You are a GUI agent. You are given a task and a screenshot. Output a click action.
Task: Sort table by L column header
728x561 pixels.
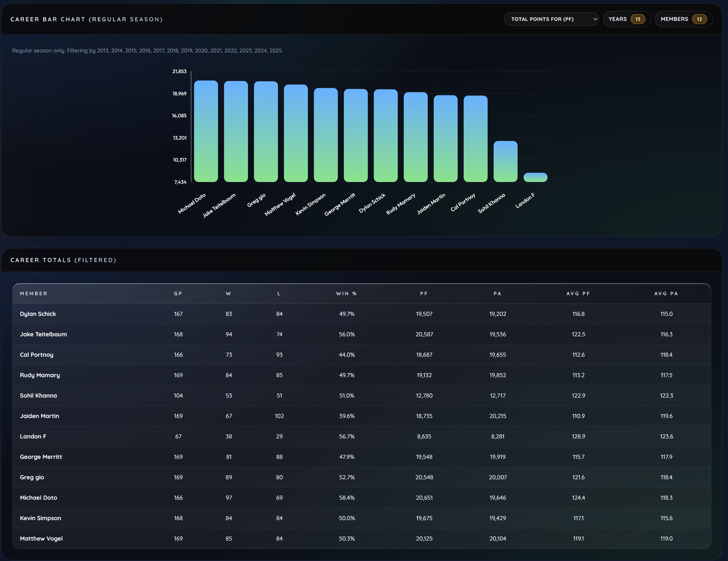pyautogui.click(x=279, y=293)
